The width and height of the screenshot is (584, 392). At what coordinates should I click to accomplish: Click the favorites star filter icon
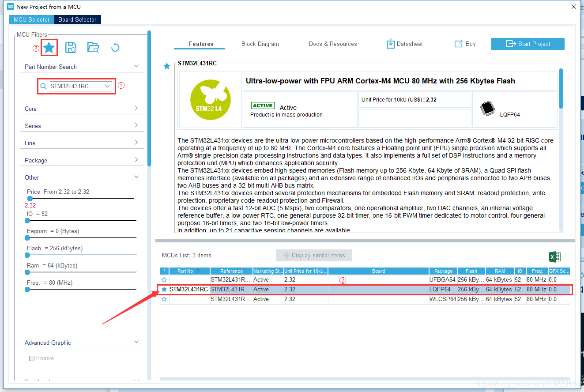coord(49,47)
